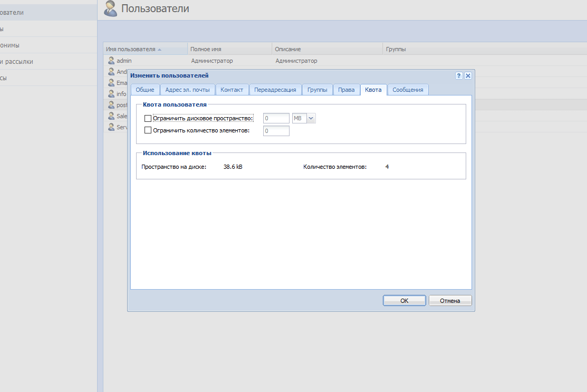This screenshot has height=392, width=587.
Task: Click the disk space limit input field
Action: [276, 119]
